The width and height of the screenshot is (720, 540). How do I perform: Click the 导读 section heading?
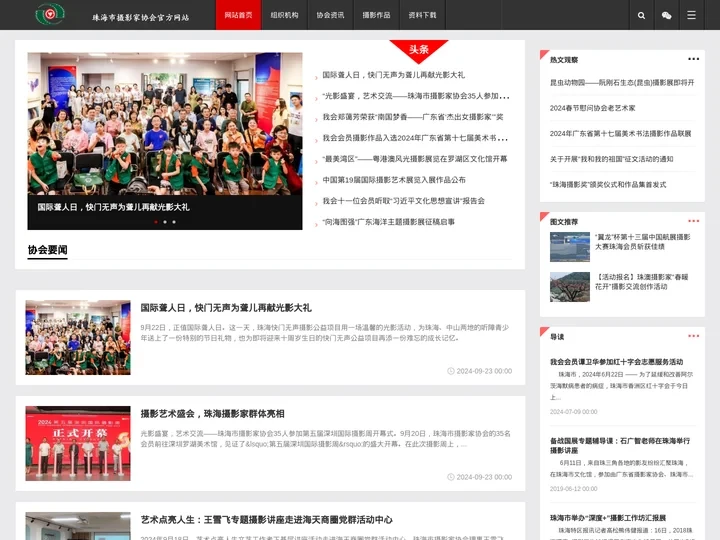pyautogui.click(x=557, y=337)
